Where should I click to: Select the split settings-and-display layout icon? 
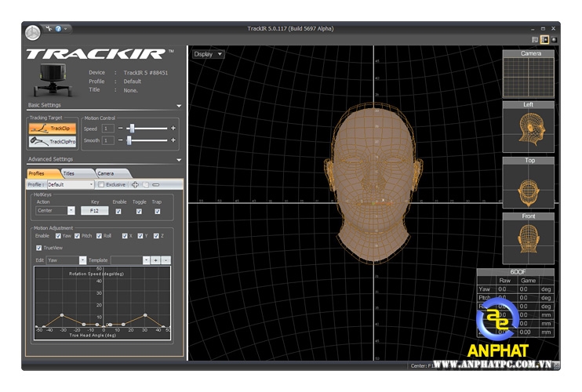[544, 40]
